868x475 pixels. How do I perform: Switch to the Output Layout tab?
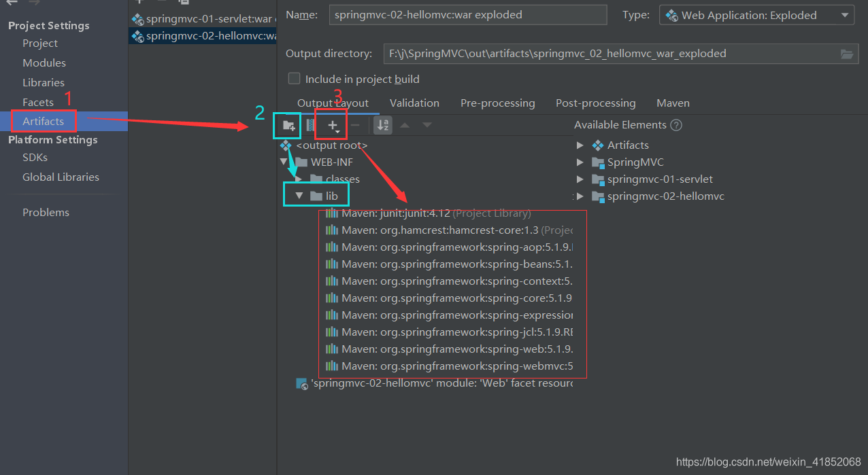(333, 103)
